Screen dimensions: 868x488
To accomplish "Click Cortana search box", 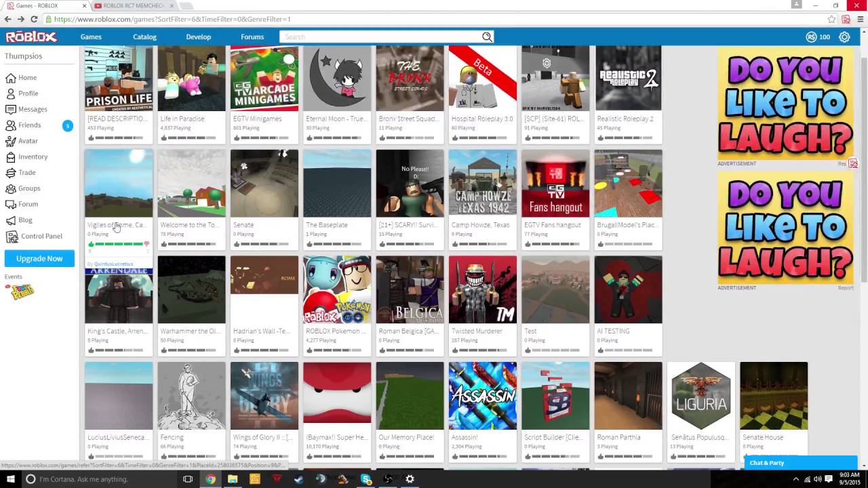I will (x=98, y=479).
